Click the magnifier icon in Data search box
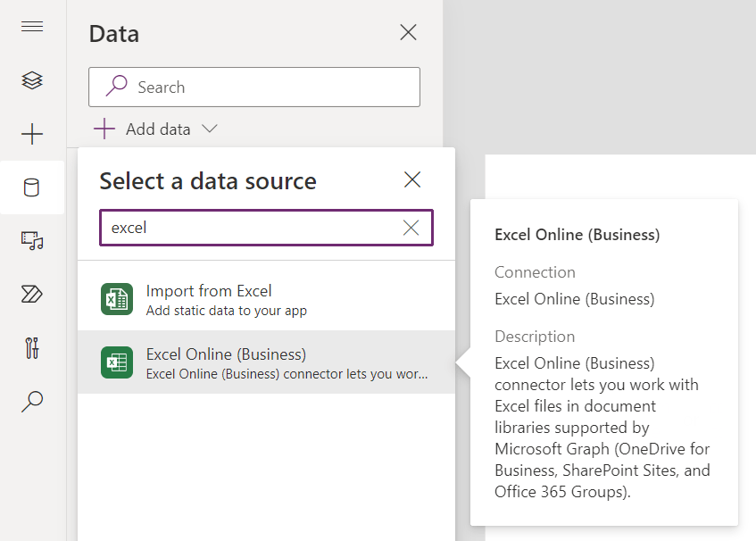This screenshot has width=756, height=541. point(116,87)
